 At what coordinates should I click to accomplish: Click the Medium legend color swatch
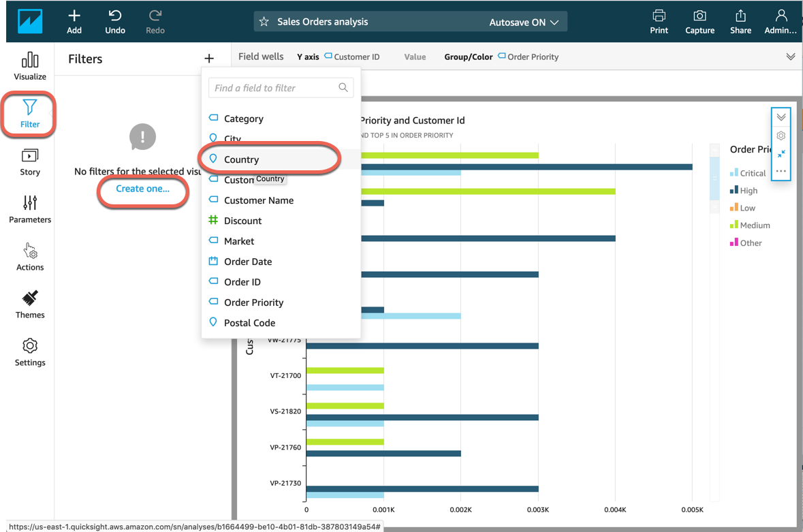click(734, 225)
